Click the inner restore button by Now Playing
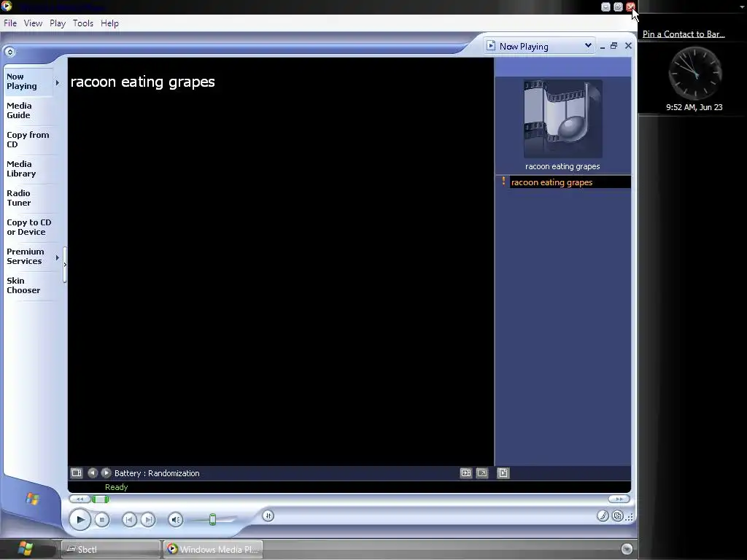The width and height of the screenshot is (747, 560). tap(614, 46)
